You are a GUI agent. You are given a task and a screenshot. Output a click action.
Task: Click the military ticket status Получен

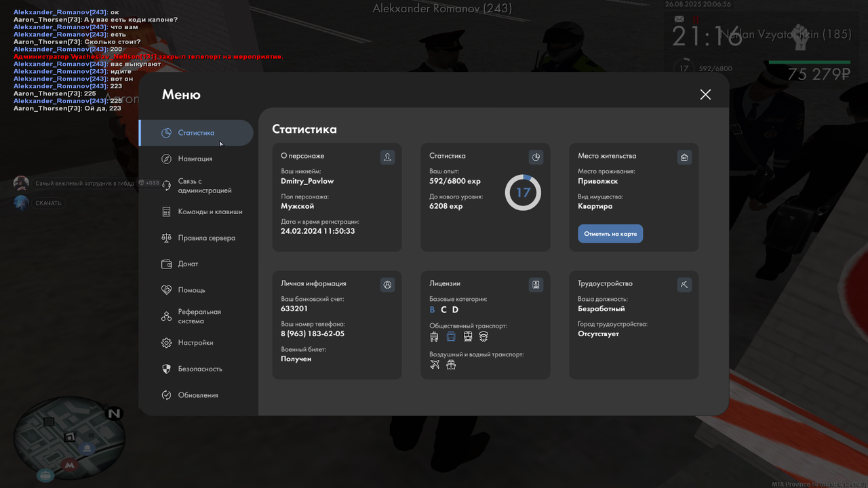tap(296, 359)
